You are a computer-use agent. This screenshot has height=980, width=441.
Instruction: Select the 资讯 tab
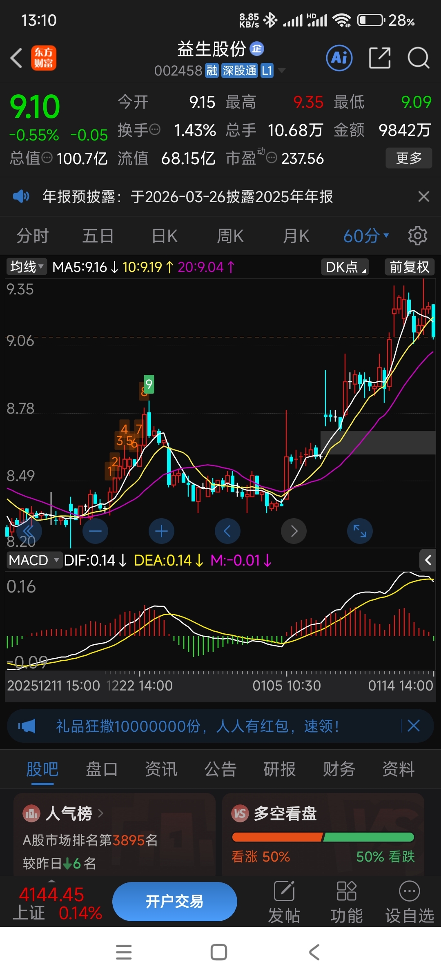(161, 769)
